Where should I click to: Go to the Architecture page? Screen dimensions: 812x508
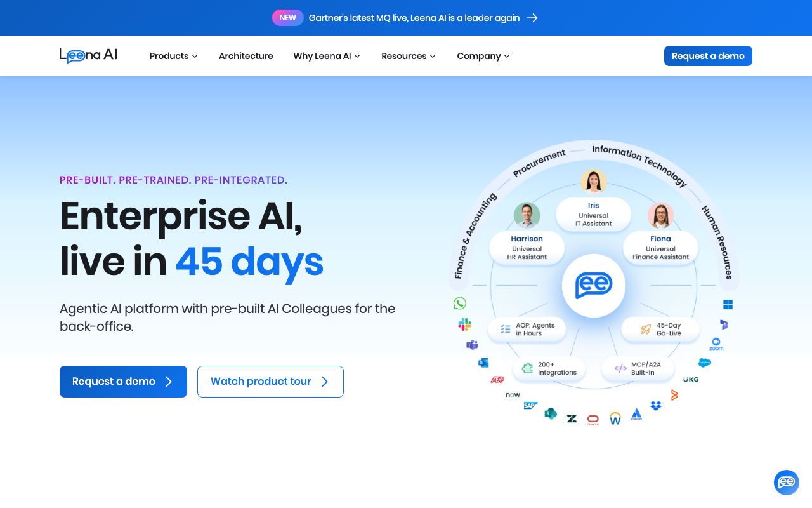click(246, 56)
